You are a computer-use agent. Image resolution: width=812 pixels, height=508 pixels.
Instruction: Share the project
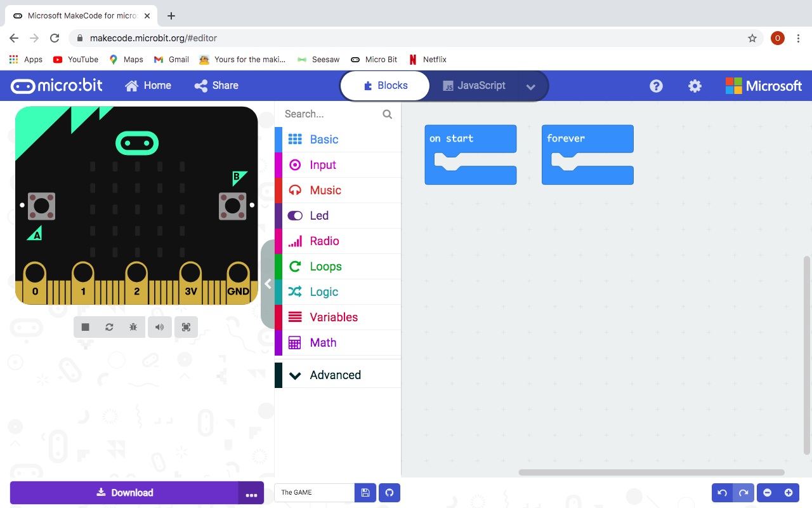click(x=216, y=86)
